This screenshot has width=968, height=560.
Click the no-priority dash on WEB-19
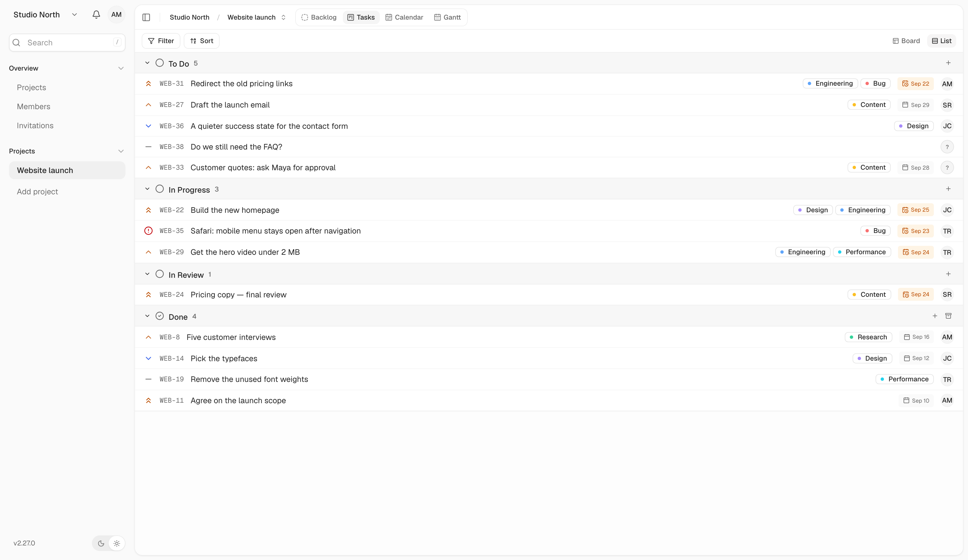pos(148,379)
